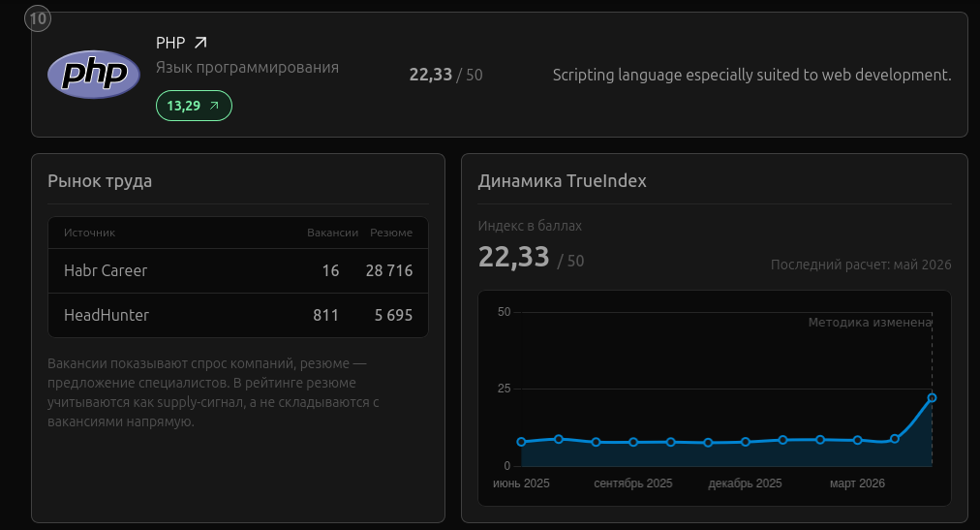Select the Habr Career row label
The width and height of the screenshot is (980, 530).
[106, 270]
